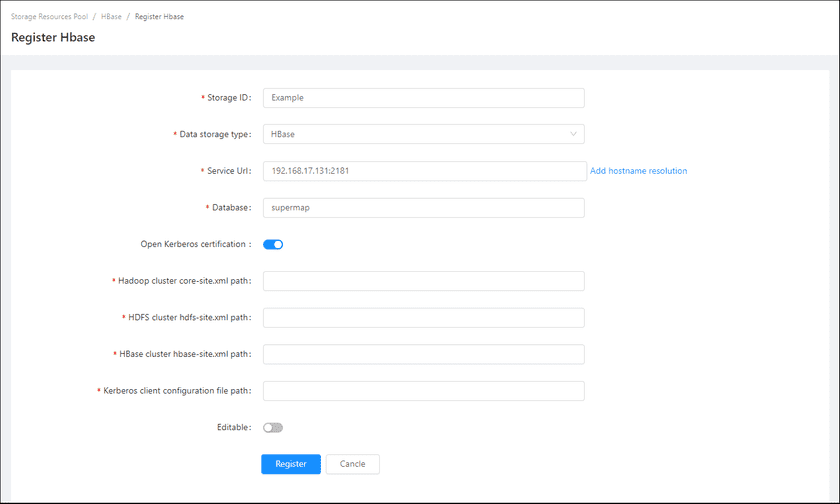Click the Open Kerberos certification label
840x504 pixels.
[195, 244]
